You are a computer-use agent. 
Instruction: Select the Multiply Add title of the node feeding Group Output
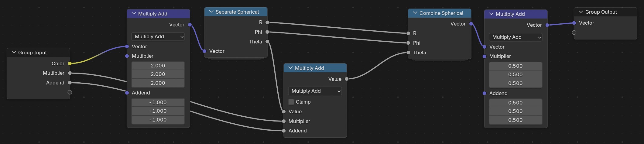[x=510, y=14]
